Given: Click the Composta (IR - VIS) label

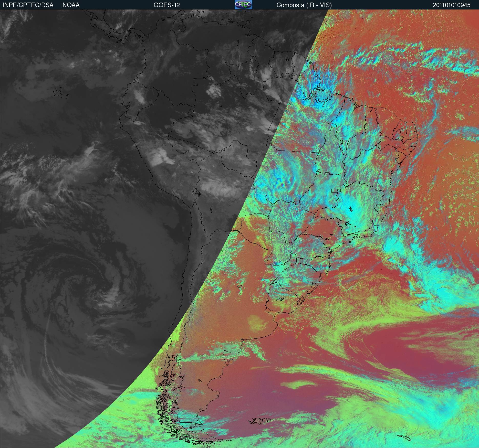Looking at the screenshot, I should pyautogui.click(x=304, y=5).
